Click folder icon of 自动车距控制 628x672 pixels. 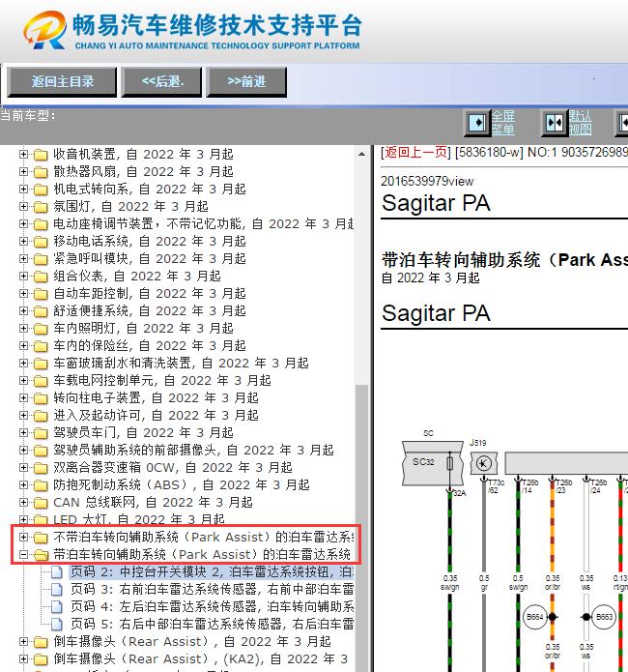tap(41, 294)
